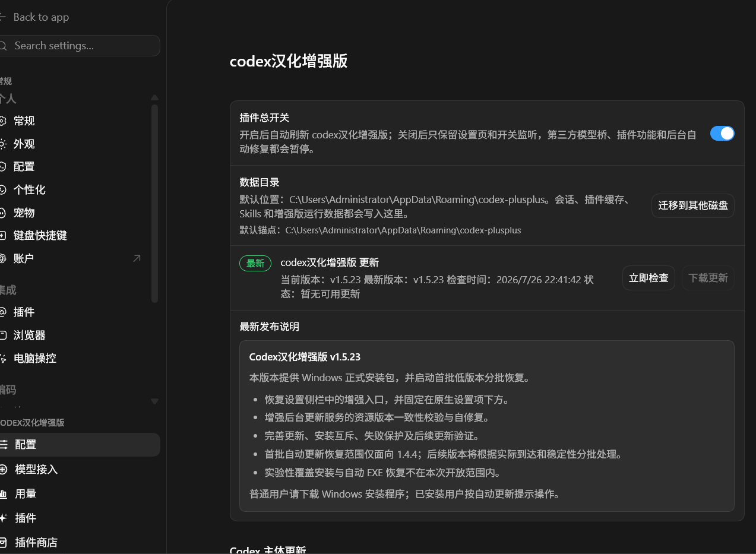756x554 pixels.
Task: Click the sparkle icon beside 插件
Action: pyautogui.click(x=4, y=518)
